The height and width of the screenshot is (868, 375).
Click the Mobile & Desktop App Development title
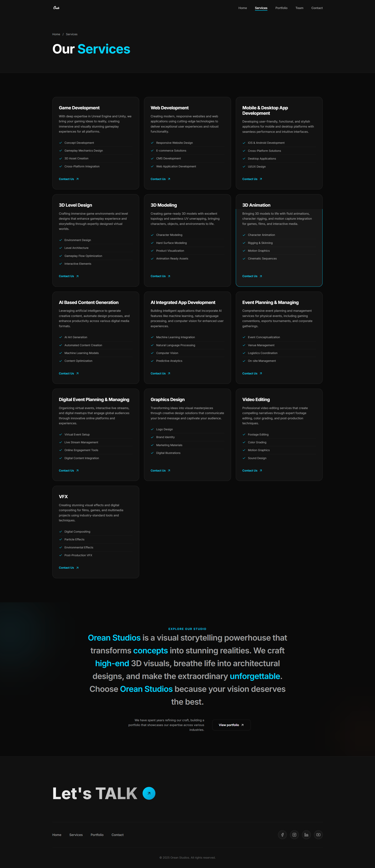[265, 111]
